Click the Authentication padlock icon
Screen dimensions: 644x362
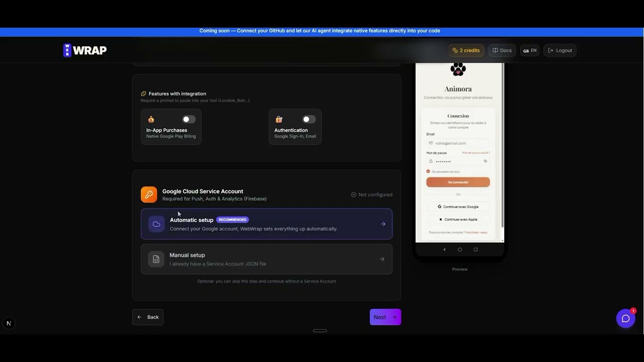point(279,119)
